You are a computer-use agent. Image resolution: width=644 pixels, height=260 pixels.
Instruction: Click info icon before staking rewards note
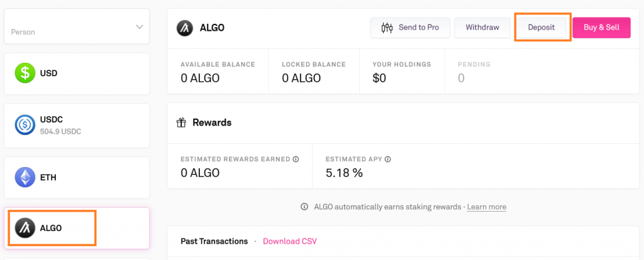304,207
